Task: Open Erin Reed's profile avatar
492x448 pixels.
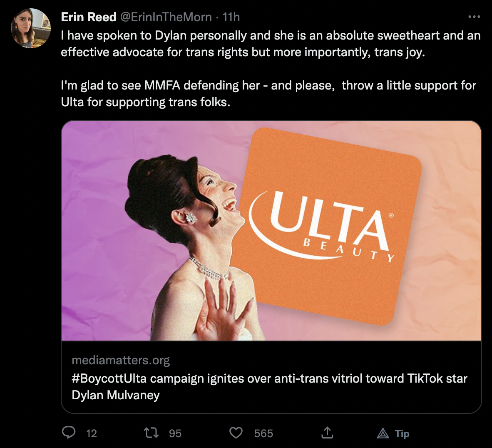Action: [x=30, y=29]
